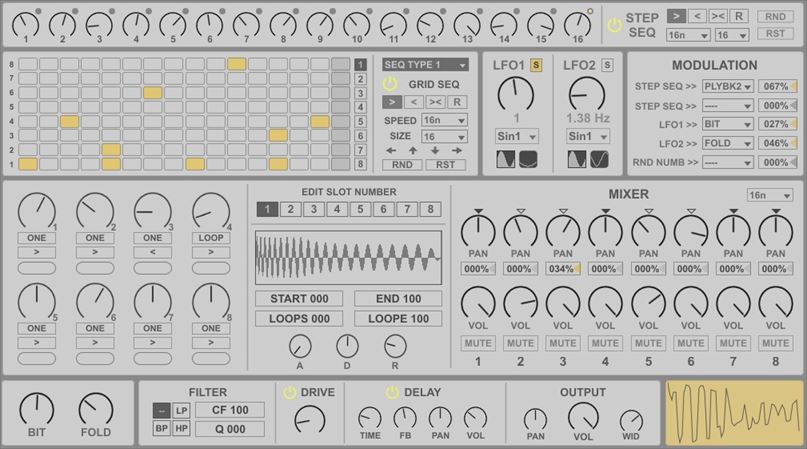Click Grid Seq RND button
The image size is (807, 449).
pyautogui.click(x=401, y=165)
